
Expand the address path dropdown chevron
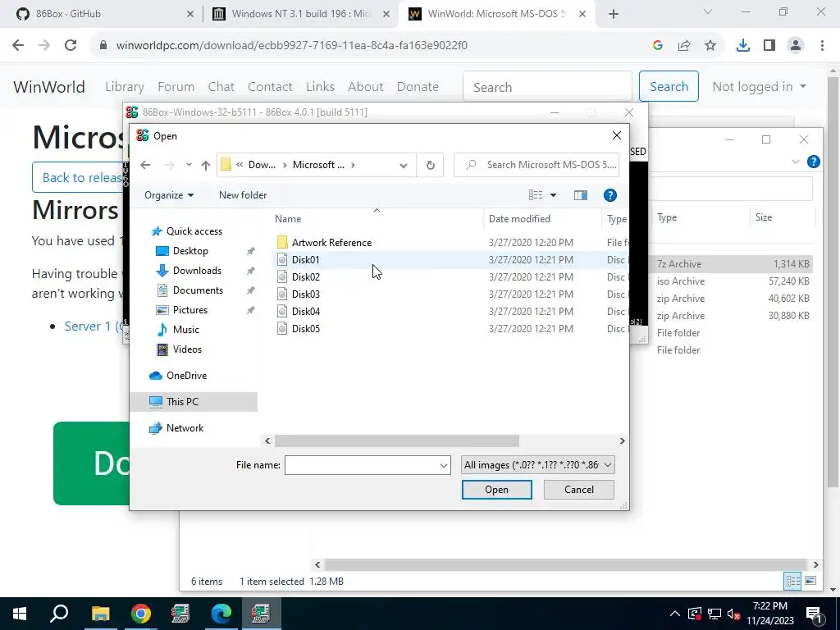pyautogui.click(x=404, y=165)
